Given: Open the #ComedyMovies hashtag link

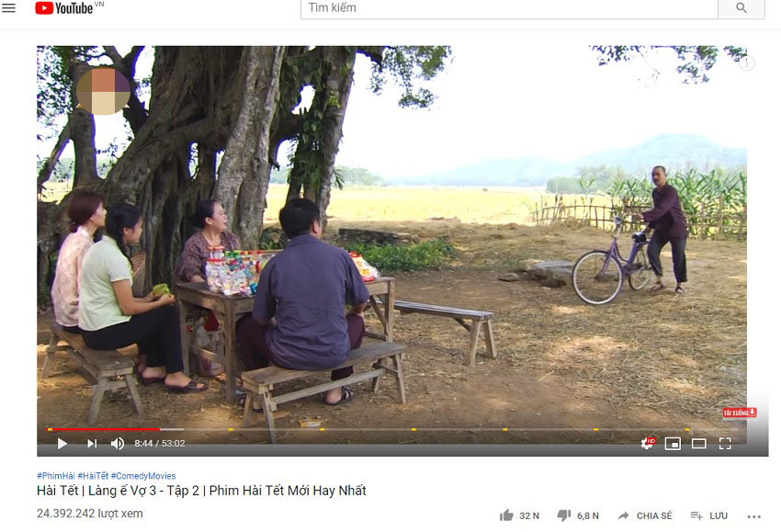Looking at the screenshot, I should [143, 476].
